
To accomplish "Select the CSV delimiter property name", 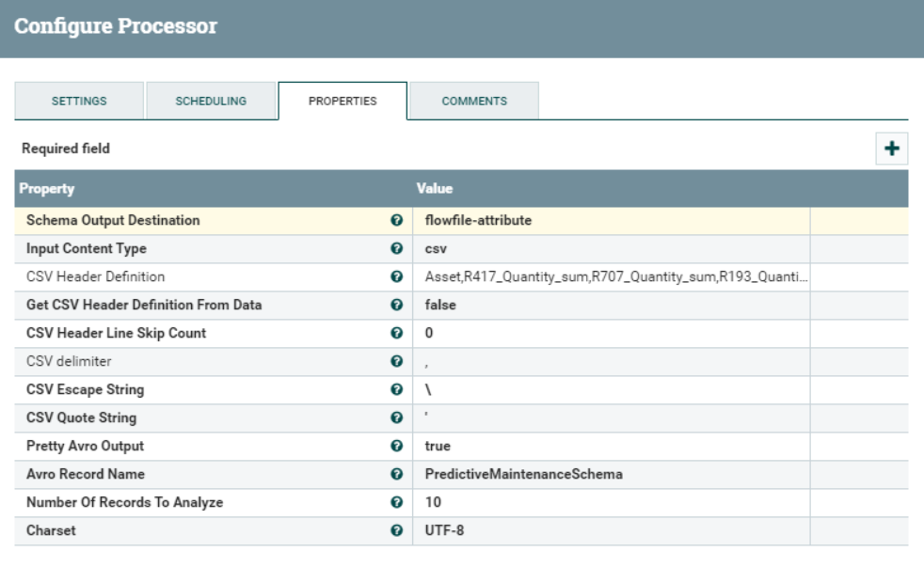I will pyautogui.click(x=69, y=361).
